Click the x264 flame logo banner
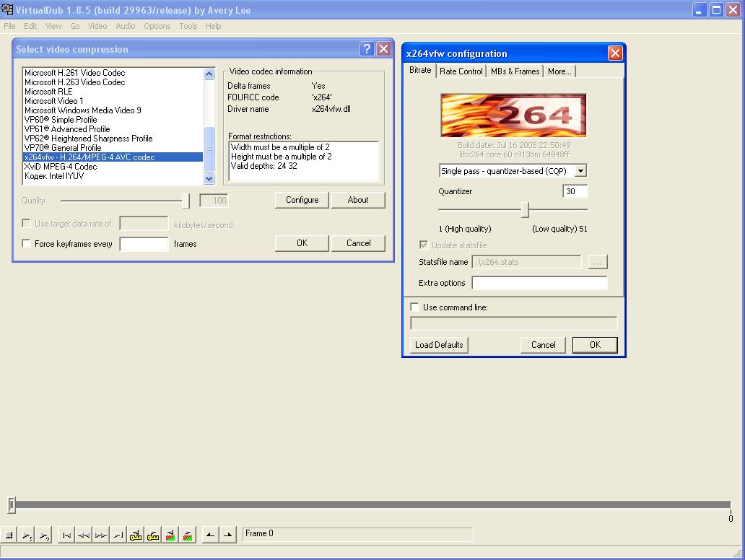Image resolution: width=745 pixels, height=560 pixels. coord(513,115)
